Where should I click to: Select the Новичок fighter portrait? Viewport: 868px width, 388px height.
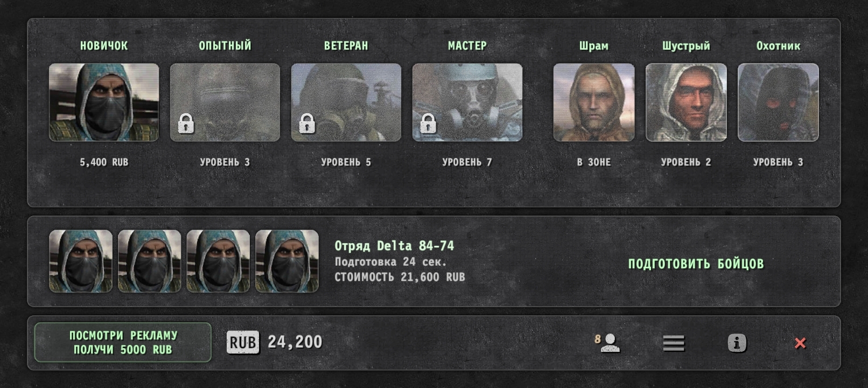point(104,102)
